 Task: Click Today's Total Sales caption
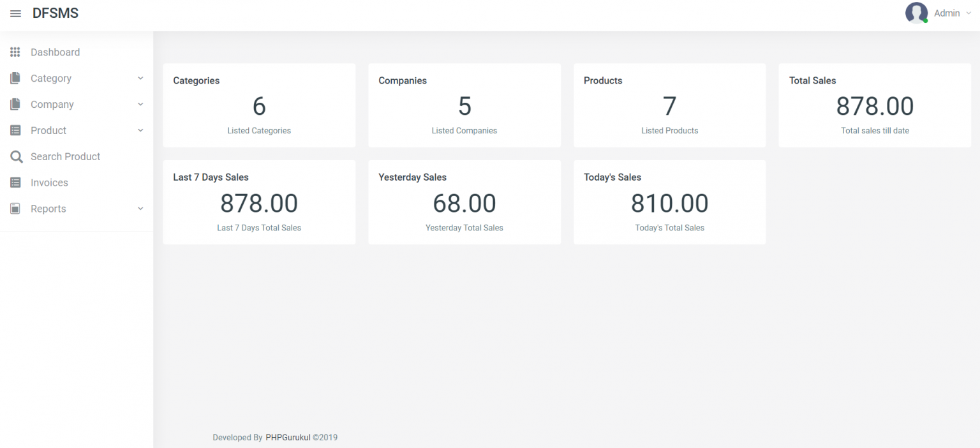tap(669, 228)
